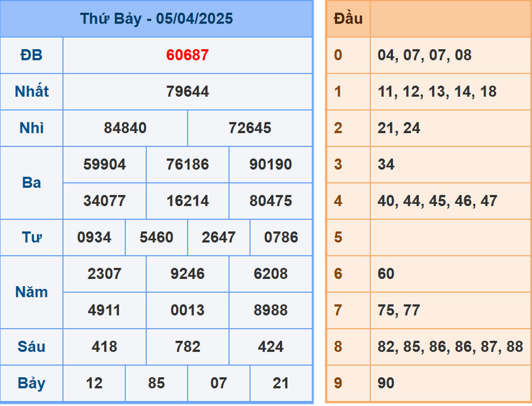Select head 8 results starting with 82
Image resolution: width=532 pixels, height=406 pixels.
tap(450, 347)
